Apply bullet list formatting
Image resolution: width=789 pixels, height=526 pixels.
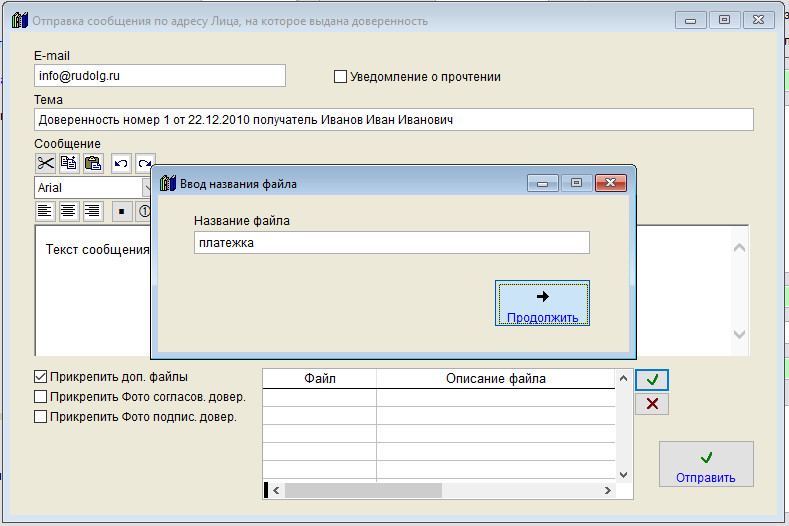pos(122,211)
